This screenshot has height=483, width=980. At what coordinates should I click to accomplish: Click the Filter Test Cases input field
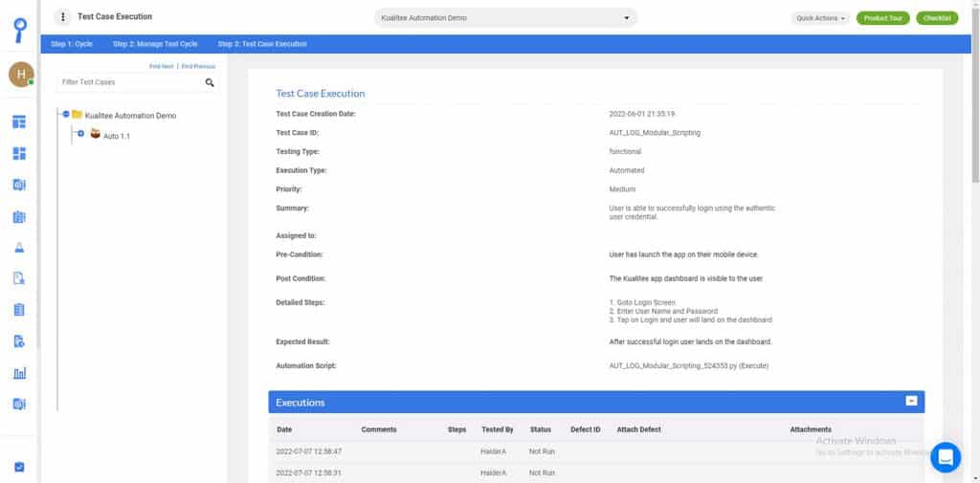tap(130, 82)
